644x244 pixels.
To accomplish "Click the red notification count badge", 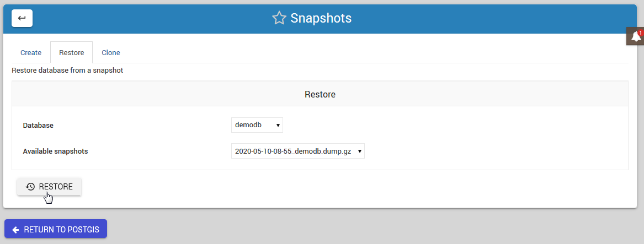I will 641,32.
